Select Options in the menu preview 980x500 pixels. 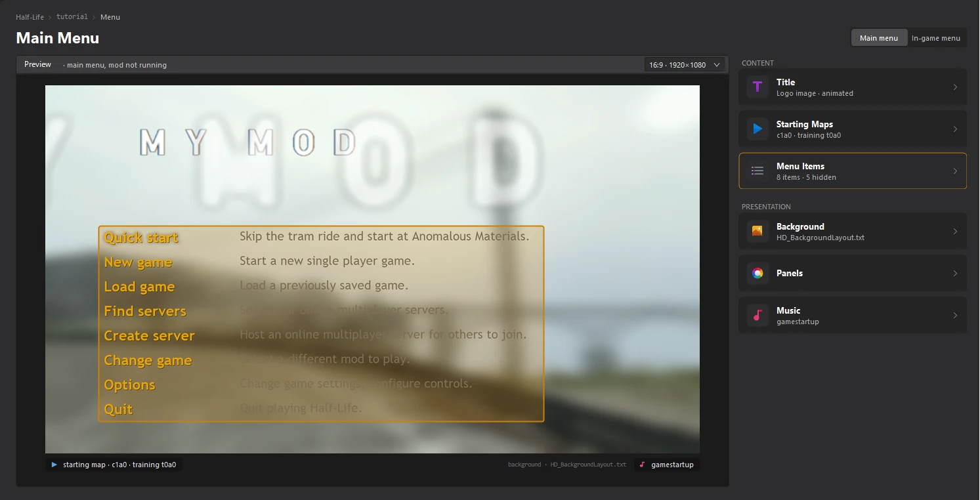tap(129, 385)
